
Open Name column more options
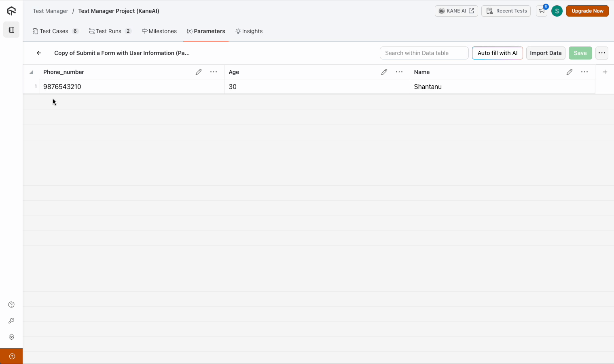584,72
